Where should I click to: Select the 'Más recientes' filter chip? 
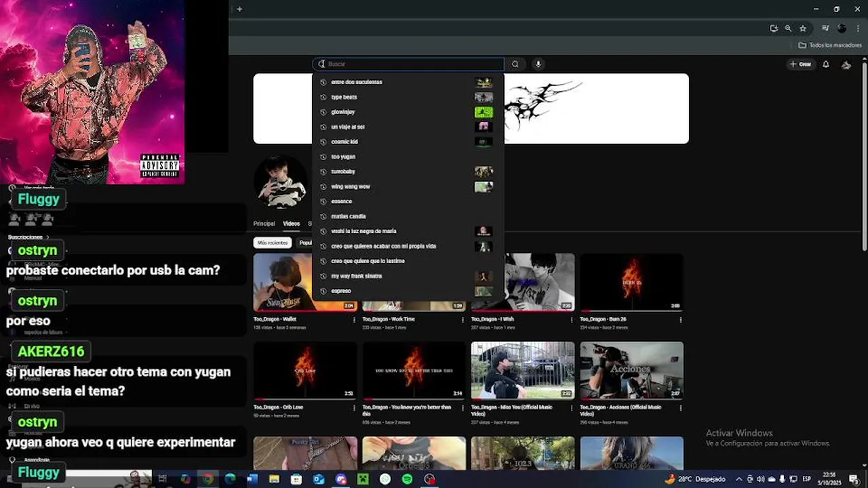[272, 243]
